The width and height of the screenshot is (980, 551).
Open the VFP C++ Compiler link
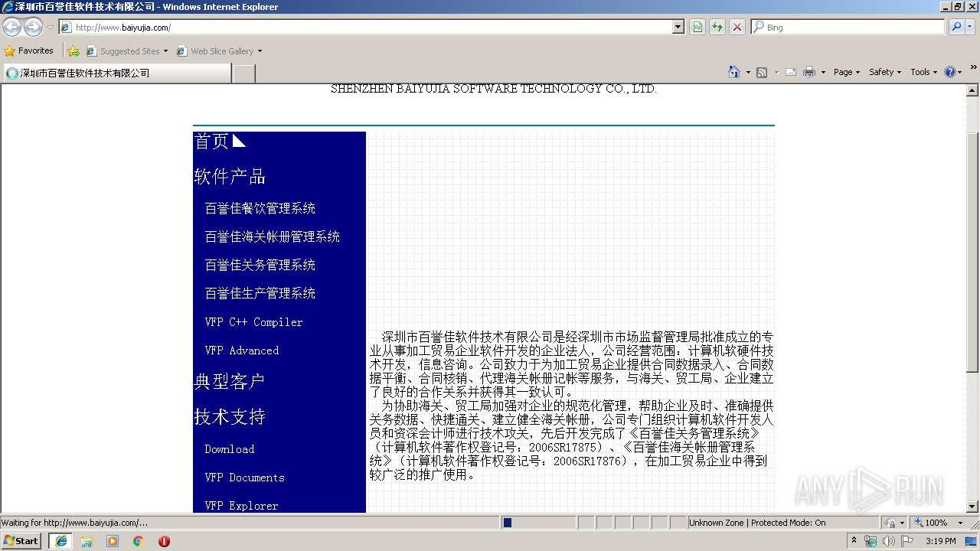(x=253, y=322)
